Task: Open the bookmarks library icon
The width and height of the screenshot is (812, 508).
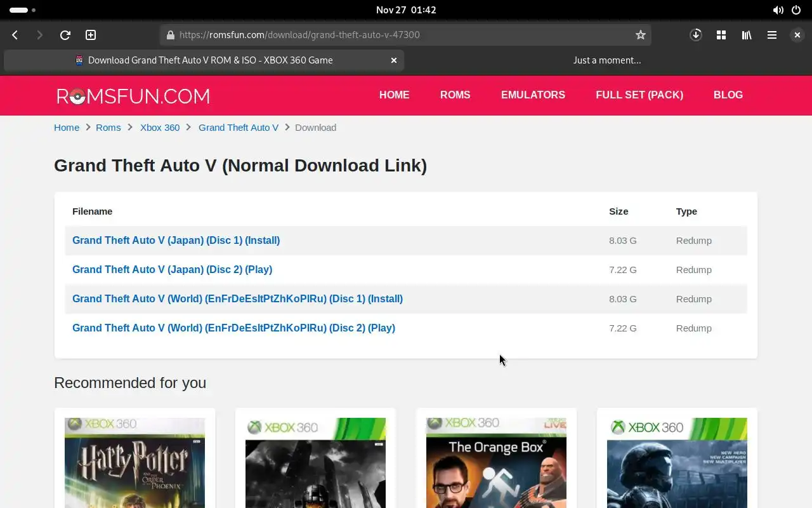Action: pos(747,35)
